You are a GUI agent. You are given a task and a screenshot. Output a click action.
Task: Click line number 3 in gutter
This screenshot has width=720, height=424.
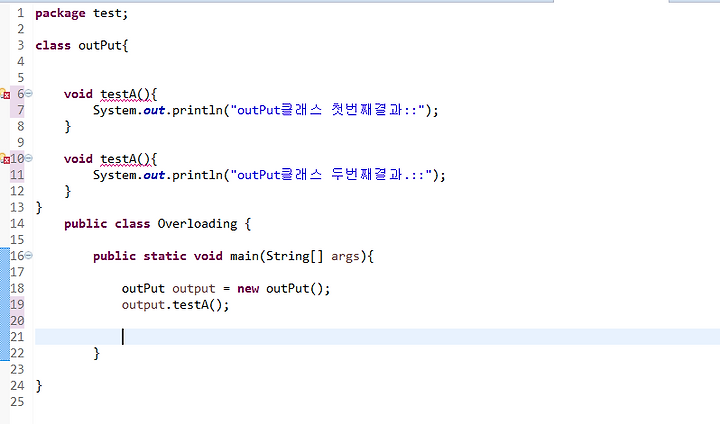21,45
